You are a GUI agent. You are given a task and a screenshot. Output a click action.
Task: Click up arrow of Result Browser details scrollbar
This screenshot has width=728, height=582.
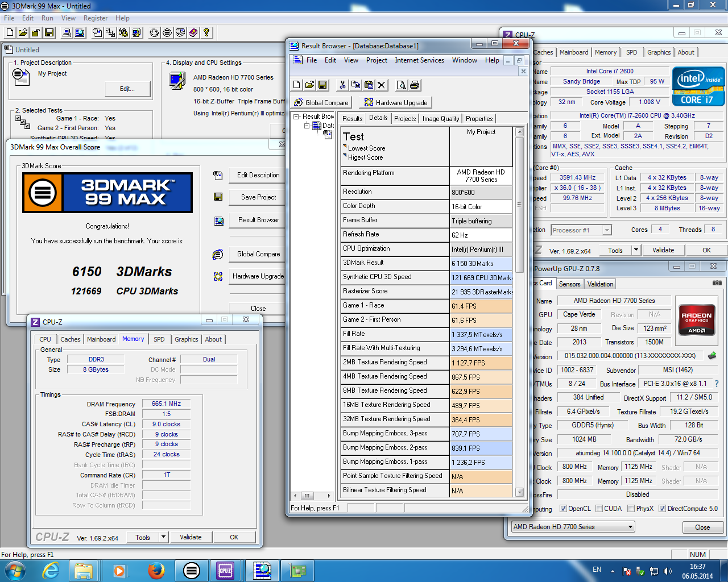(519, 132)
